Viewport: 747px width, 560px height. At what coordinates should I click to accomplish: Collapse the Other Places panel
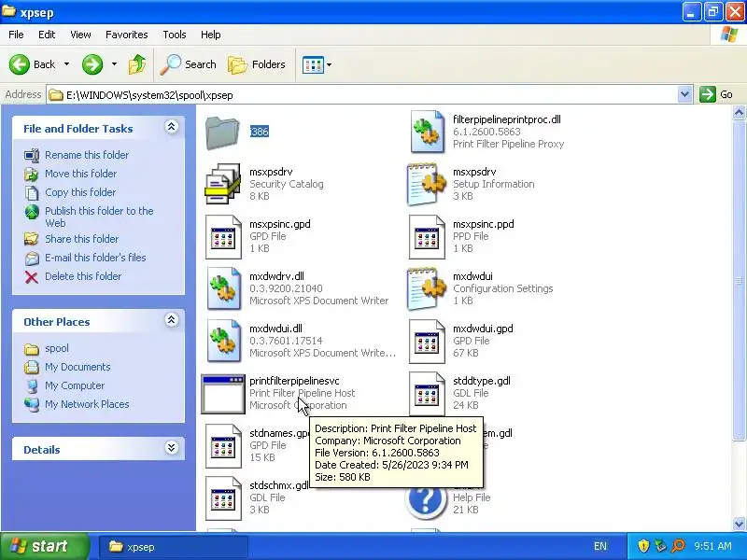[172, 319]
